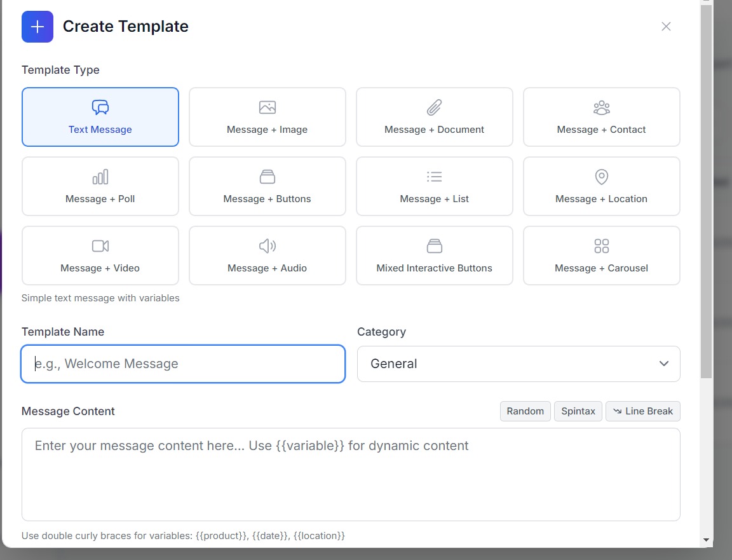Image resolution: width=732 pixels, height=560 pixels.
Task: Pick the Mixed Interactive Buttons template
Action: coord(434,256)
